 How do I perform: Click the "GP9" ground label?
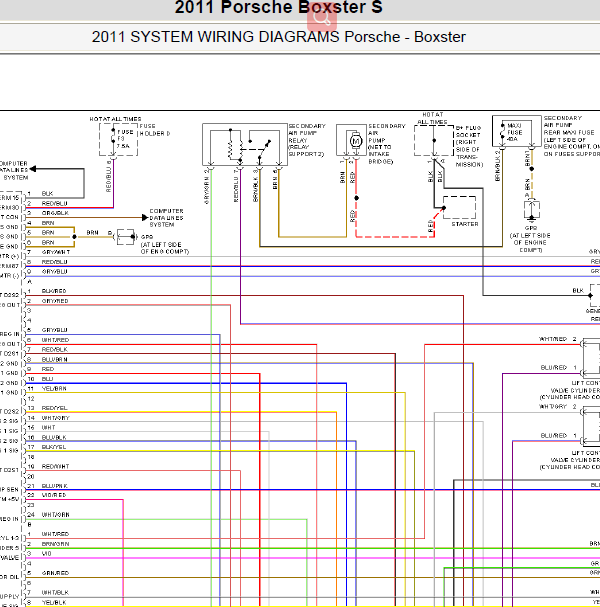tap(147, 237)
